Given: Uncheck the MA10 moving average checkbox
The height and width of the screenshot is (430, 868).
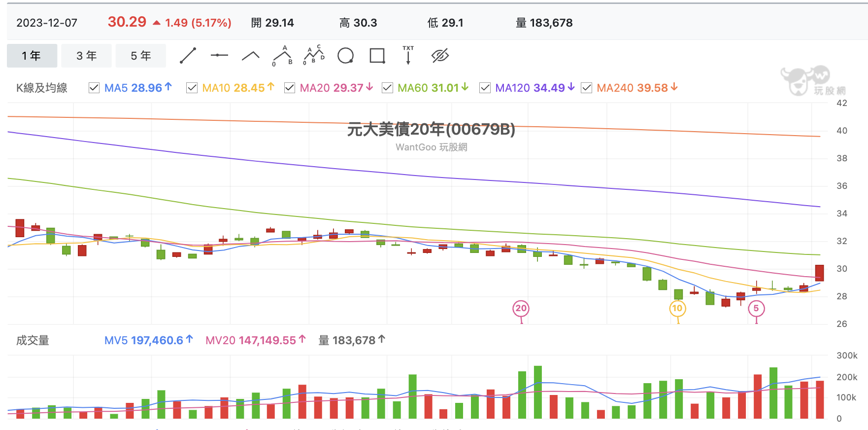Looking at the screenshot, I should (192, 88).
